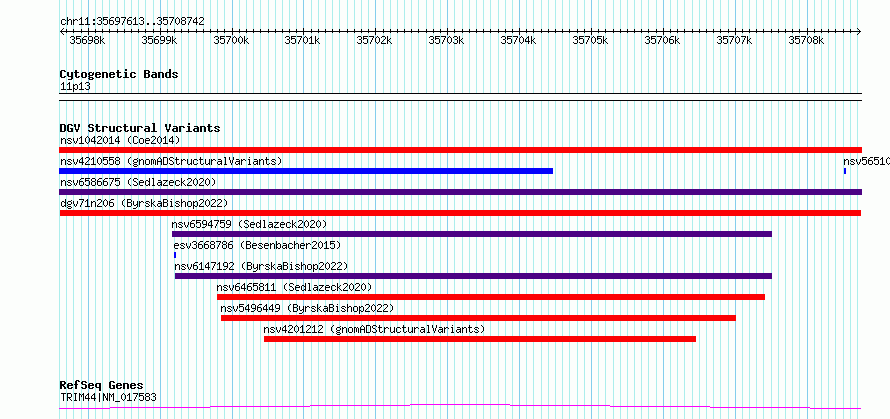This screenshot has width=890, height=419.
Task: Click the 35705k ruler tick label
Action: [x=591, y=40]
